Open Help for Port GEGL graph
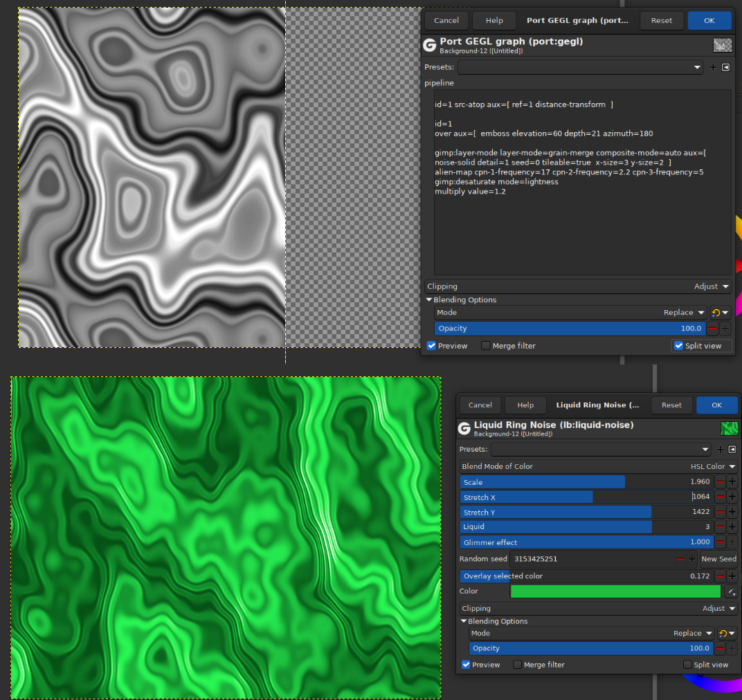 pos(494,20)
